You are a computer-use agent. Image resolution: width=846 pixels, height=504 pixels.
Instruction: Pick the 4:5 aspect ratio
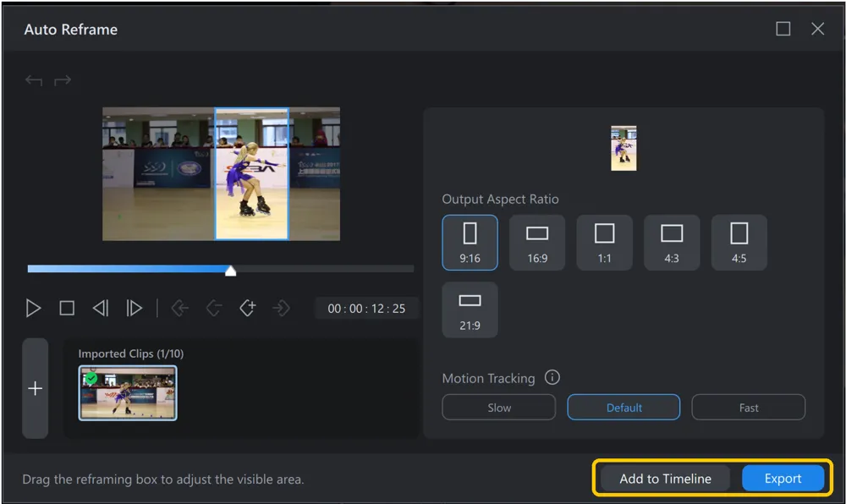pyautogui.click(x=739, y=243)
